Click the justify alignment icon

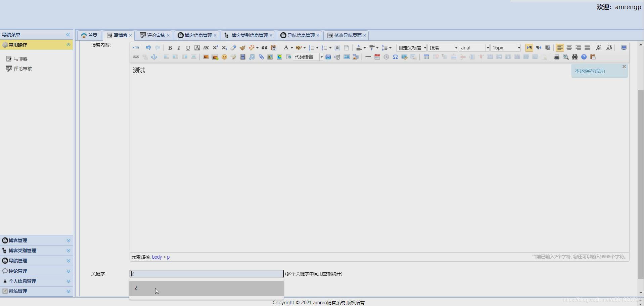pos(587,48)
